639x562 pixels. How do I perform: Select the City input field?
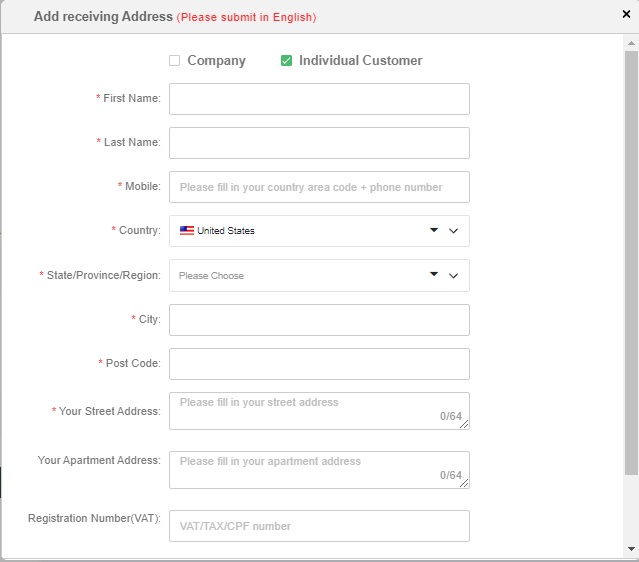point(319,320)
